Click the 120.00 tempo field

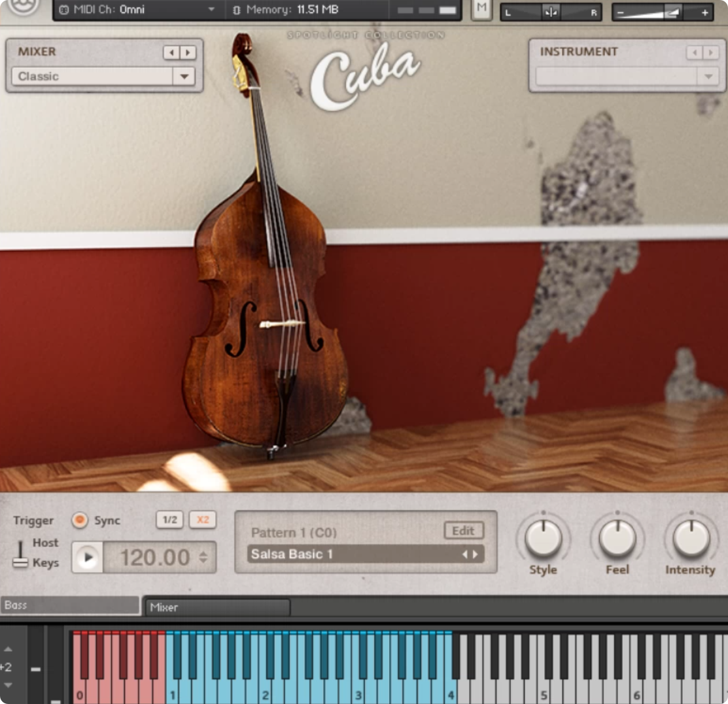(154, 558)
